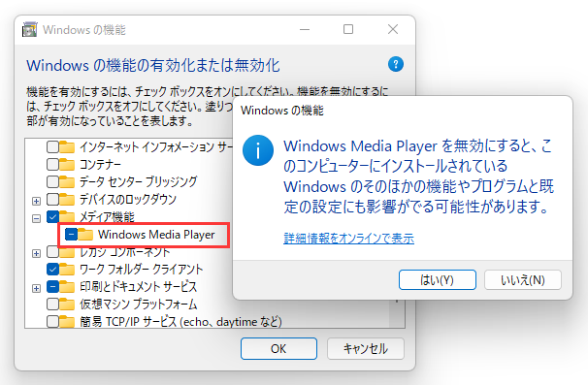Click the folder icon beside Windows Media Player
The image size is (588, 385).
(x=85, y=235)
